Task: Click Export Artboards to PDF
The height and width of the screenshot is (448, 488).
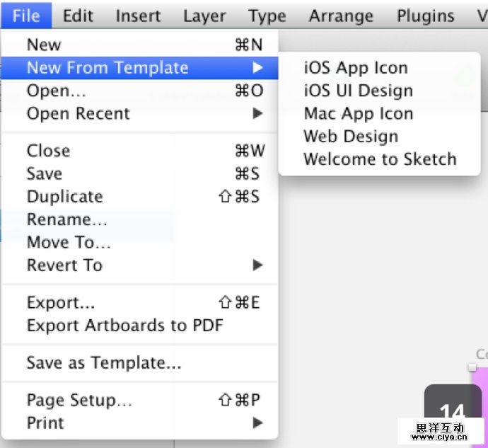Action: (x=124, y=326)
